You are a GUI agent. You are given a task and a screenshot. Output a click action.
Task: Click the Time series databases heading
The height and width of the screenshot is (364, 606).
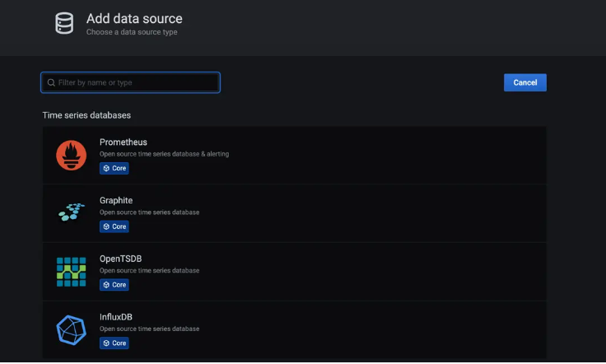coord(86,115)
